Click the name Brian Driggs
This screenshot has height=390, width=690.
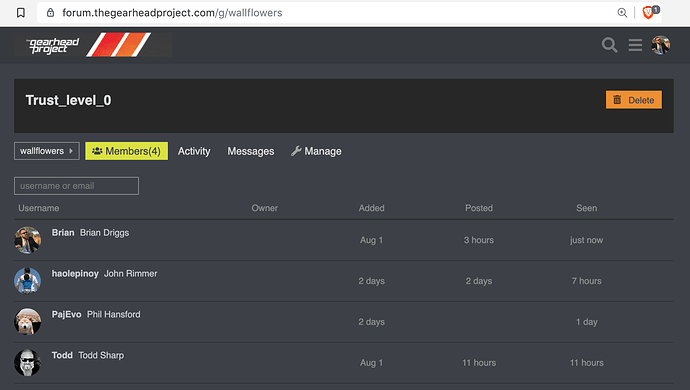(104, 233)
